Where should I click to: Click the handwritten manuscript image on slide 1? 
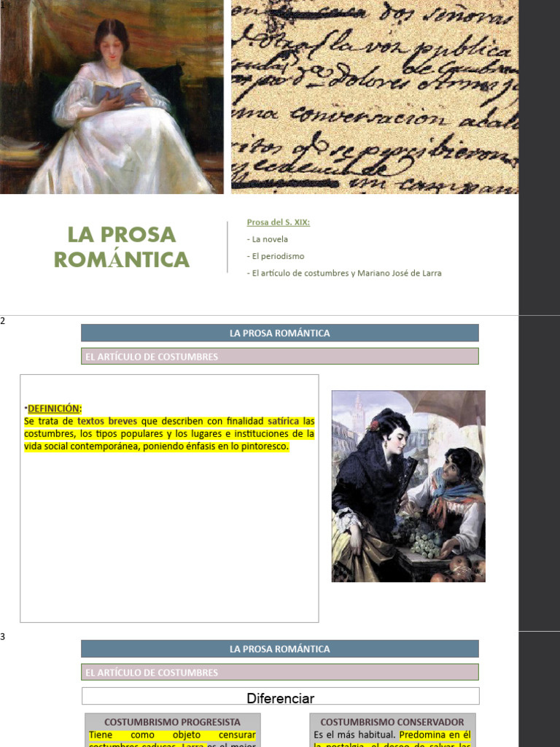(x=375, y=97)
